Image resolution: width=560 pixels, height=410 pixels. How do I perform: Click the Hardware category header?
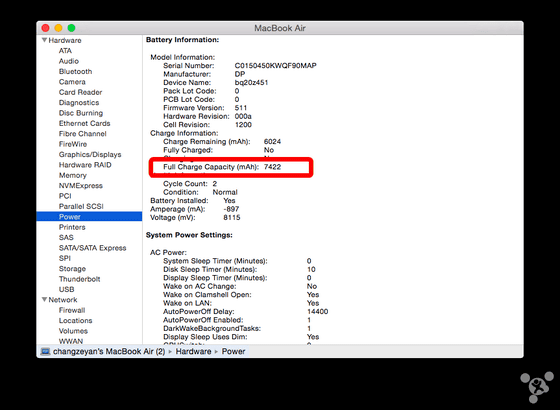65,40
